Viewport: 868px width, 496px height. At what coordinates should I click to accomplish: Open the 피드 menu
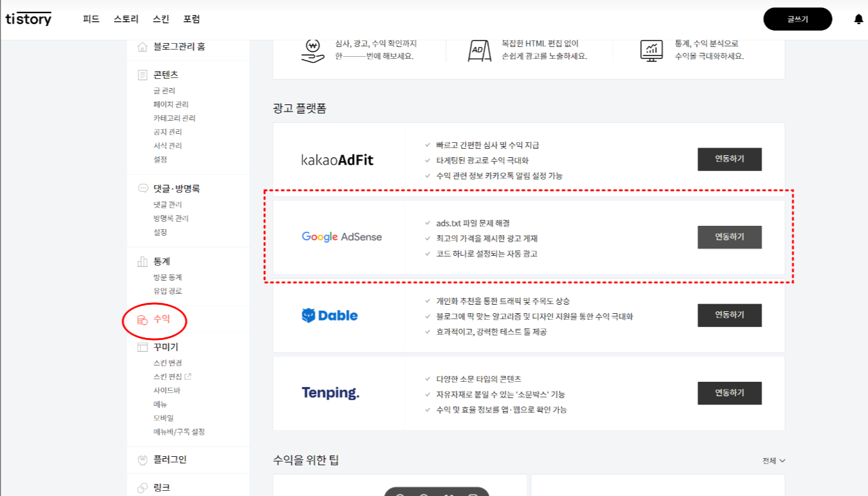tap(91, 20)
